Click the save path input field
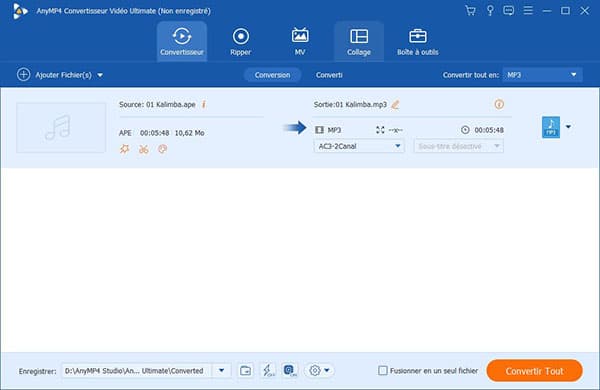This screenshot has width=600, height=390. 136,370
